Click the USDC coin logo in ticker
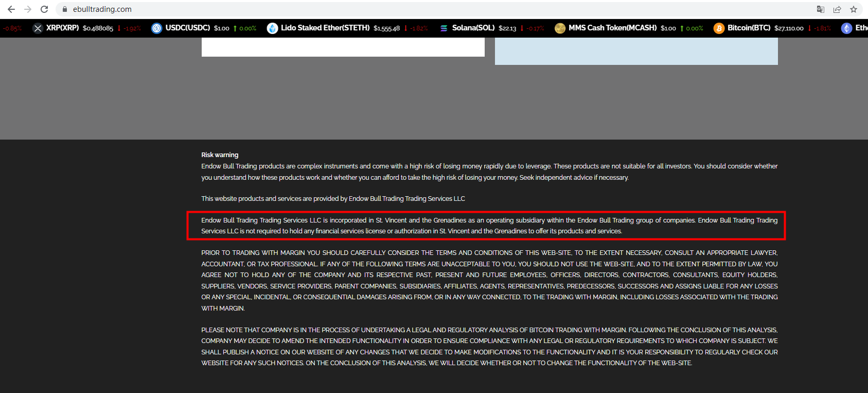The width and height of the screenshot is (868, 393). pos(157,28)
